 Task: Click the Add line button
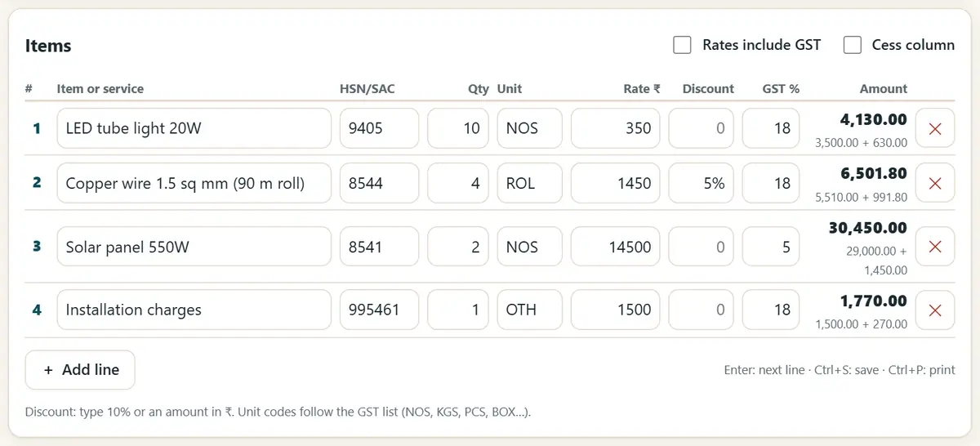(80, 370)
